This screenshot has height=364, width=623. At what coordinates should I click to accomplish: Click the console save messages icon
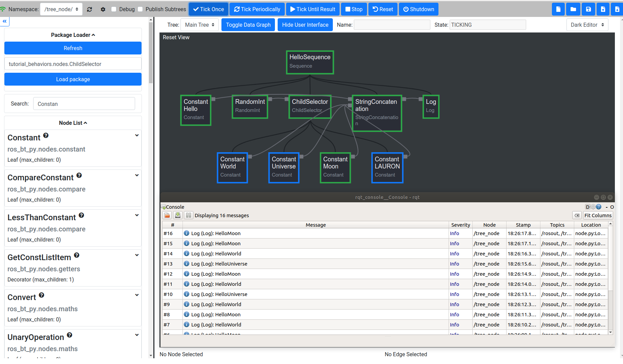(x=178, y=215)
